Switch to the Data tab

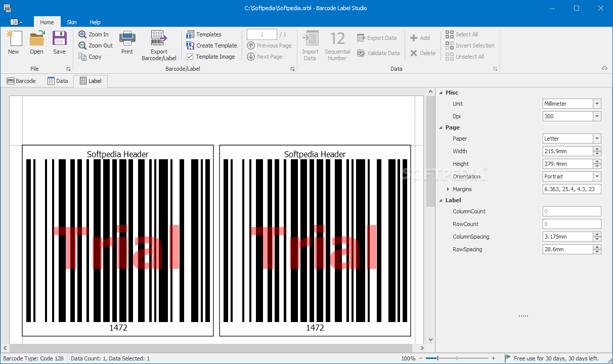coord(58,81)
